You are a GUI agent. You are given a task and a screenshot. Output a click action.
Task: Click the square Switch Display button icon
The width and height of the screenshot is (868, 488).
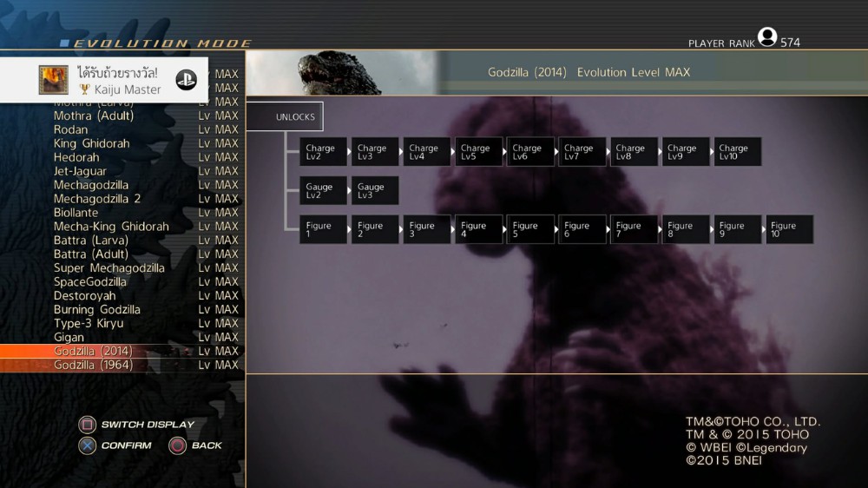87,425
